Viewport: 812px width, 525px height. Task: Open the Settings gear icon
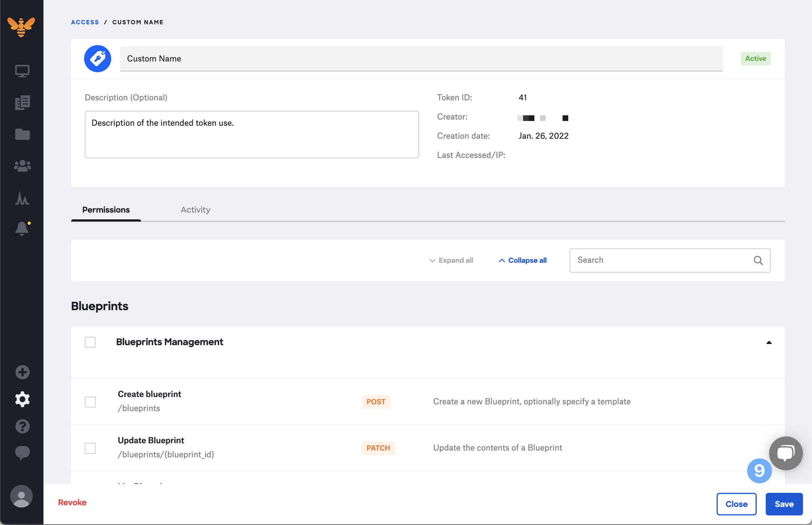pyautogui.click(x=22, y=399)
